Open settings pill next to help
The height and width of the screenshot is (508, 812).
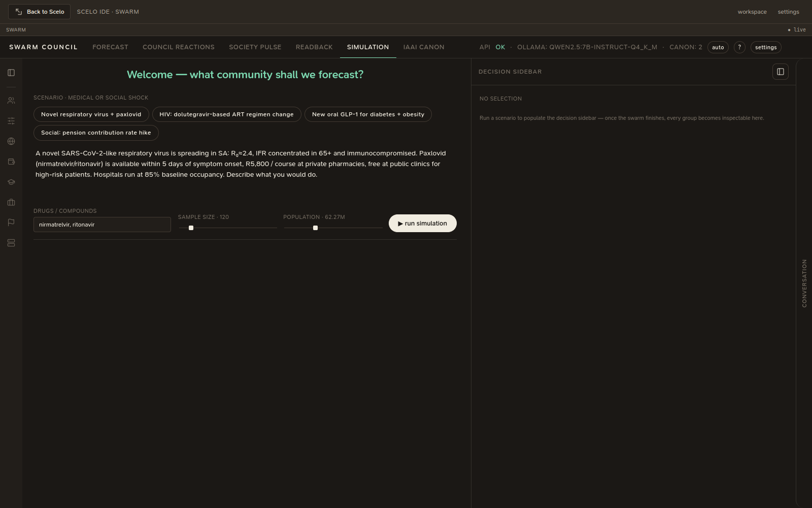(x=766, y=47)
